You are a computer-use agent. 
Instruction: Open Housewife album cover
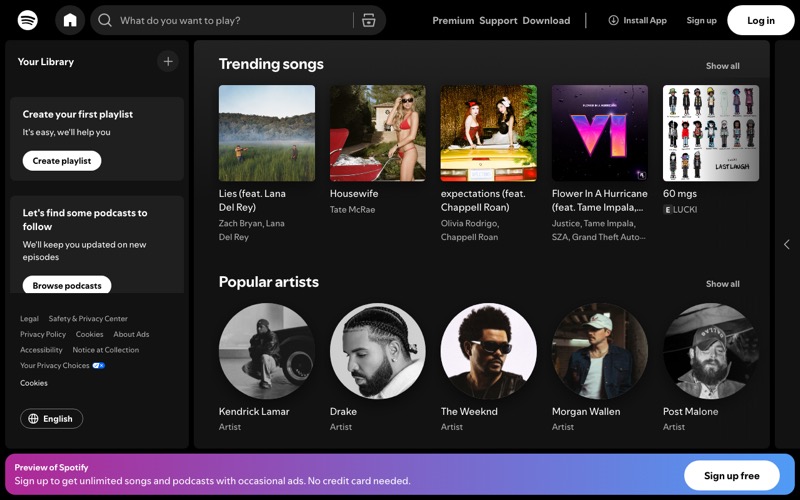click(378, 133)
